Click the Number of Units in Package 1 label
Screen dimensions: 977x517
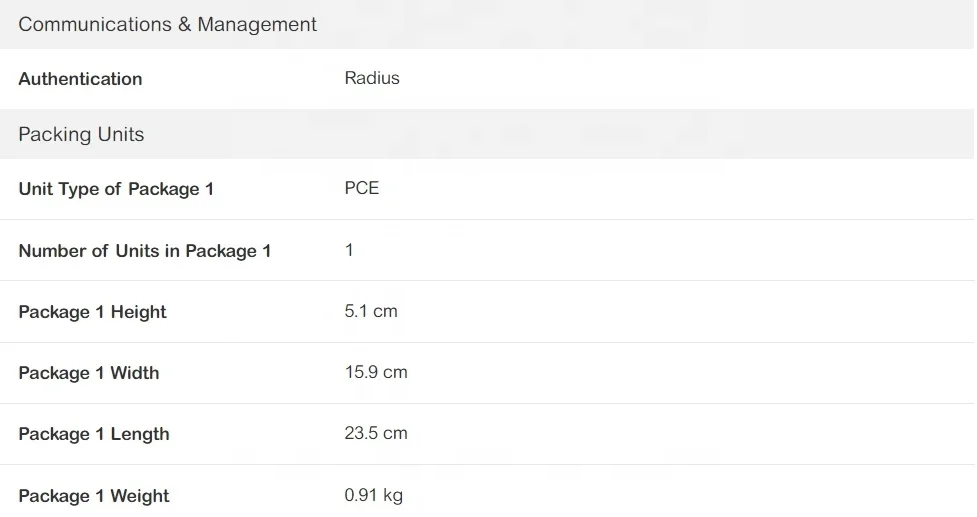tap(145, 251)
